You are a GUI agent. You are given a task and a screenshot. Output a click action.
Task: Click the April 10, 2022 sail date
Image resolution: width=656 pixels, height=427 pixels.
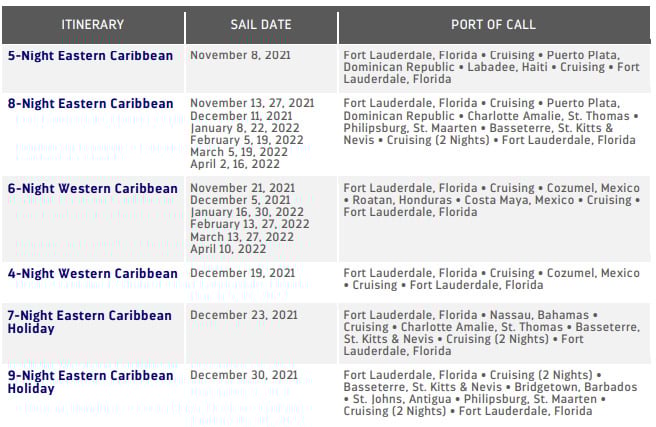[x=228, y=249]
